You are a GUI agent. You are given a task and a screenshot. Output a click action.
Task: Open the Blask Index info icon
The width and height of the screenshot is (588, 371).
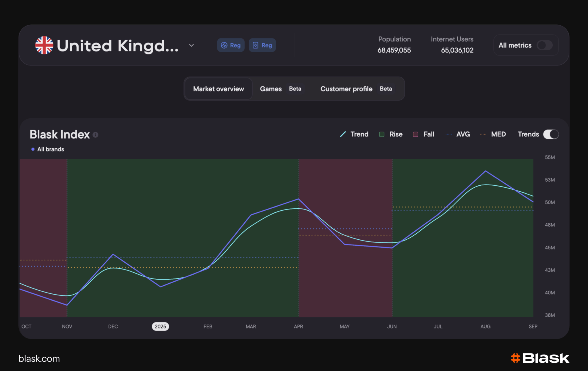tap(96, 135)
